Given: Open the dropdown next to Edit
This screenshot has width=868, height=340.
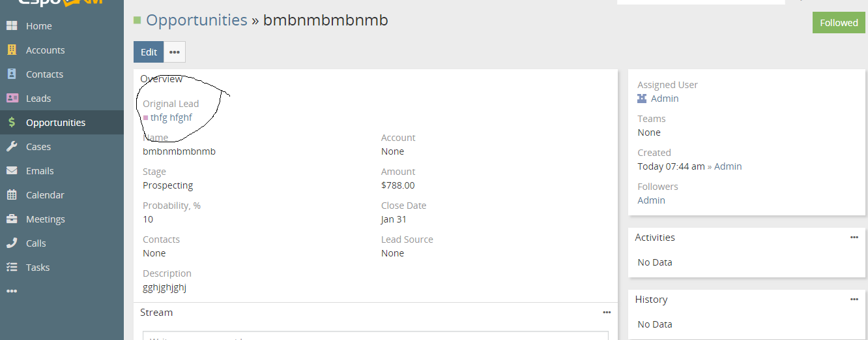Looking at the screenshot, I should click(x=175, y=52).
